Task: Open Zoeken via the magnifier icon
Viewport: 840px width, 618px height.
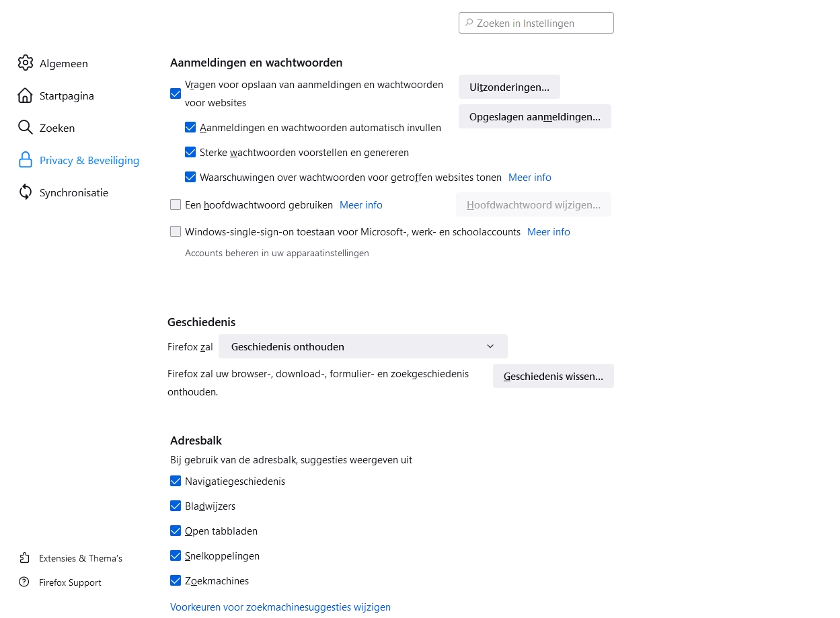Action: [x=25, y=128]
